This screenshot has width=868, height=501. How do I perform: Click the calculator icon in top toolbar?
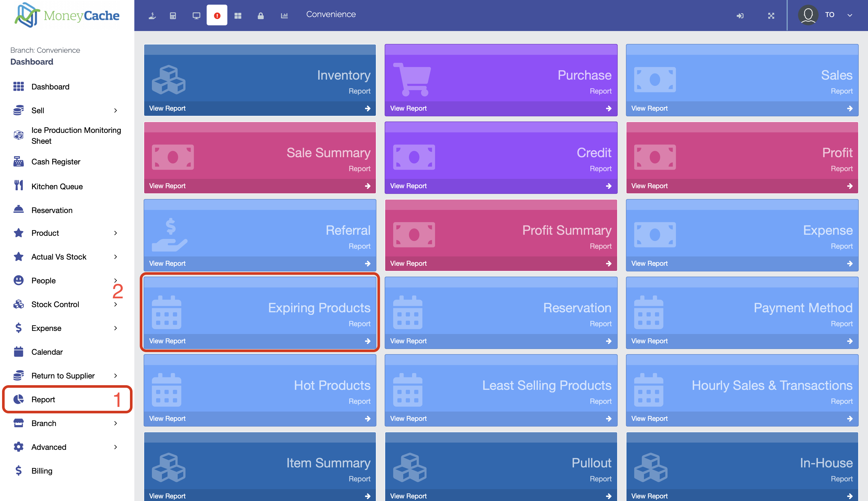click(173, 16)
